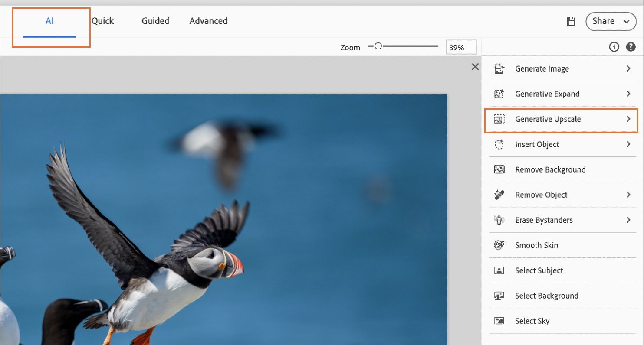
Task: Switch to the Advanced tab
Action: click(208, 21)
